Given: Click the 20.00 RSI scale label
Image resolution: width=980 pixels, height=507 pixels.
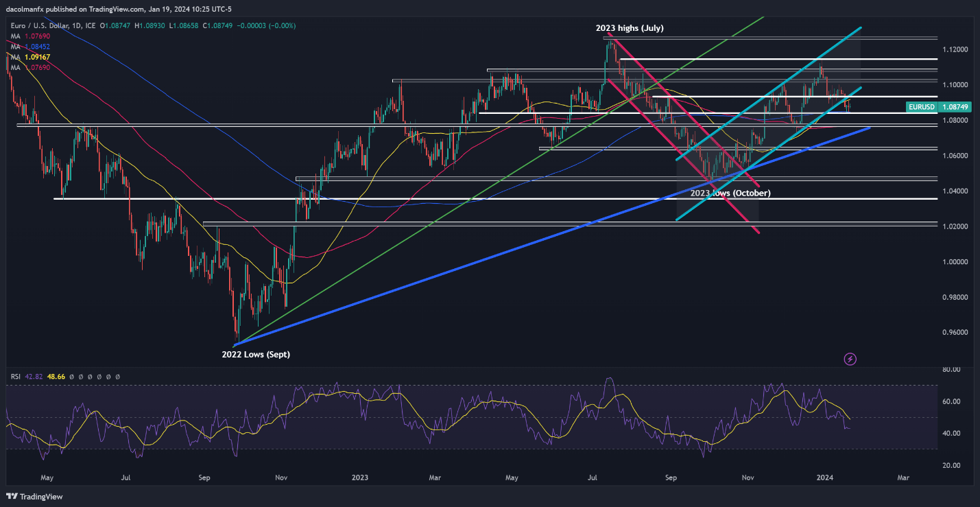Looking at the screenshot, I should click(951, 465).
